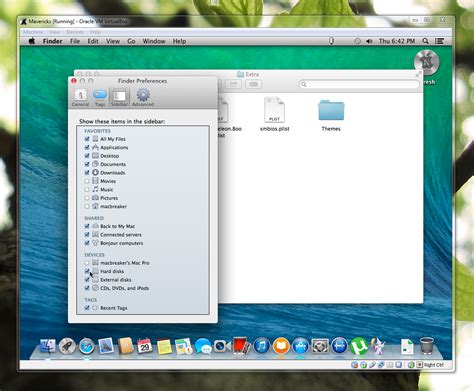
Task: Open Calendar icon showing 29
Action: 145,346
